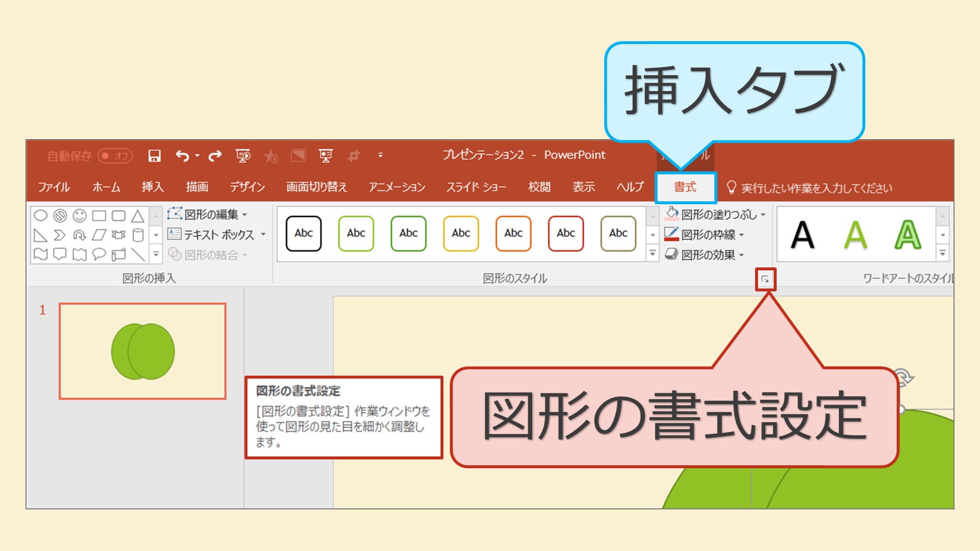Select the double wave shape
The width and height of the screenshot is (980, 551).
pyautogui.click(x=79, y=255)
